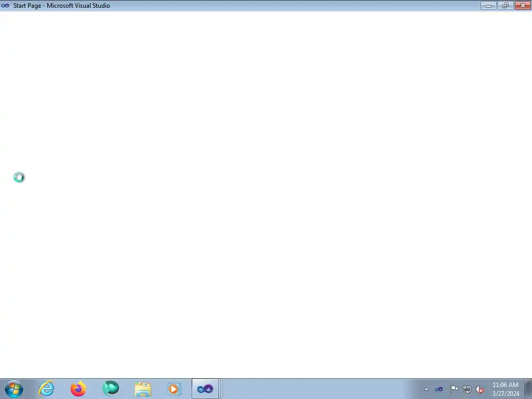Viewport: 532px width, 399px height.
Task: Launch Windows Media Player from taskbar
Action: tap(175, 389)
